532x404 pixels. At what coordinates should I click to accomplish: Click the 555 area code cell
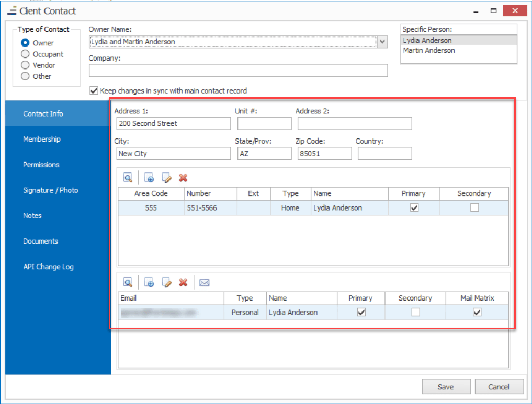click(151, 208)
